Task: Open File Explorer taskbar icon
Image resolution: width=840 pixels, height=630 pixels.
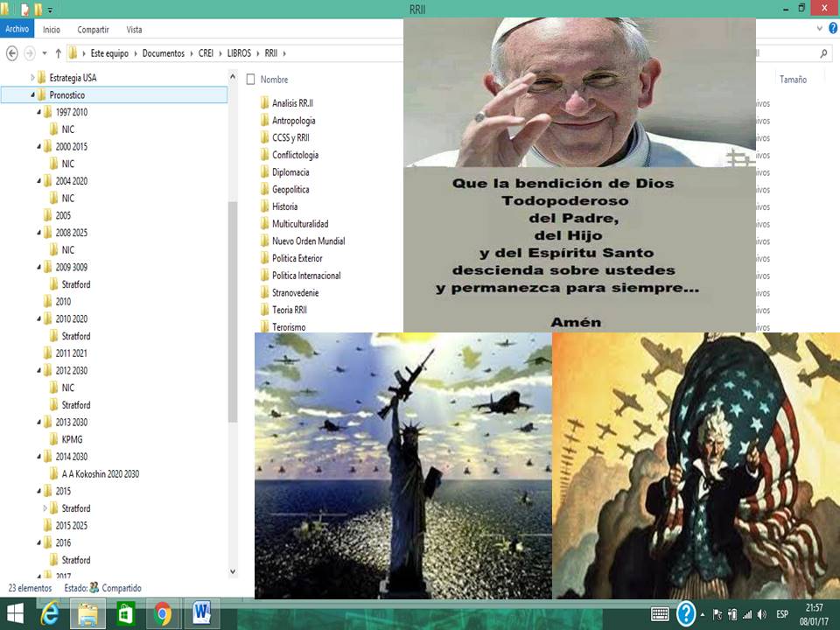Action: point(87,614)
